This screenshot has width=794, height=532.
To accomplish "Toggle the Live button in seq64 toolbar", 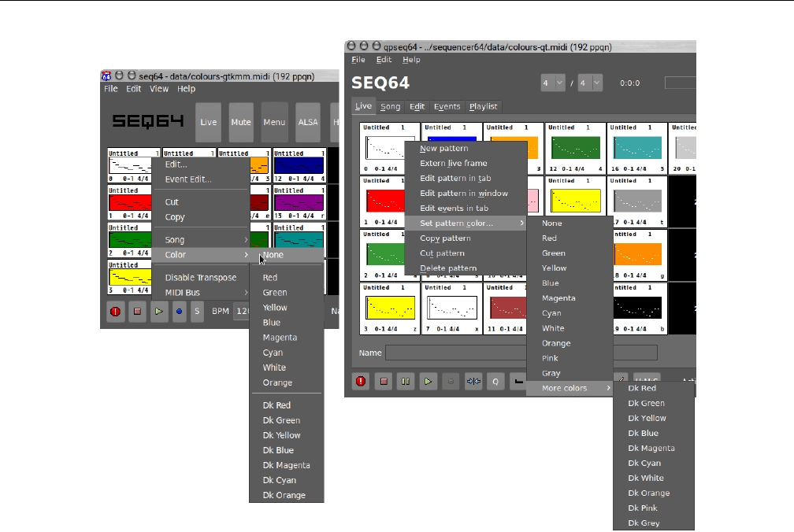I will click(208, 122).
